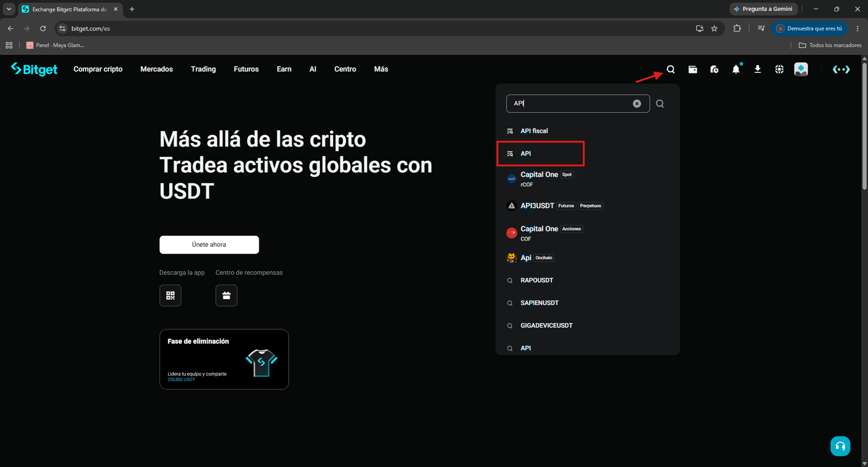Select API3USDT Futuros Perpetuos result
This screenshot has width=868, height=467.
588,206
